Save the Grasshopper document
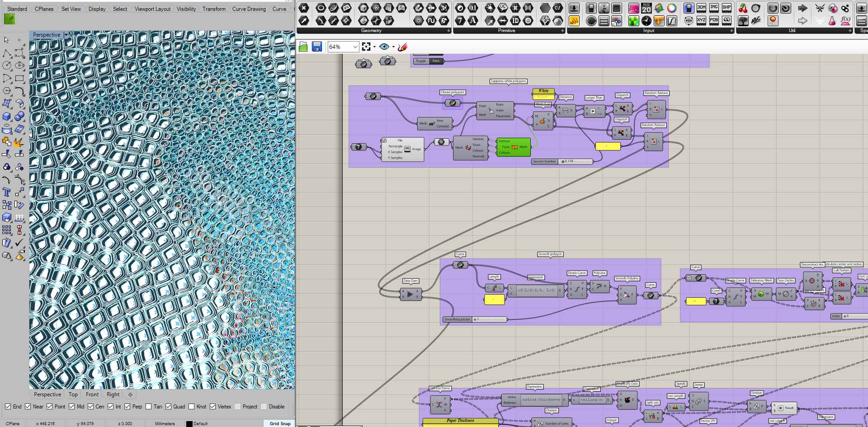The image size is (868, 427). coord(317,47)
